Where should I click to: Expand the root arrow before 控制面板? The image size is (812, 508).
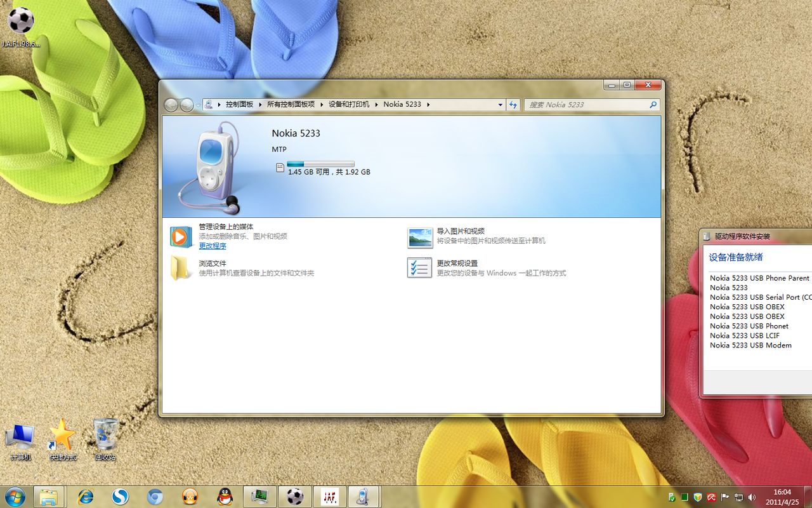coord(219,104)
